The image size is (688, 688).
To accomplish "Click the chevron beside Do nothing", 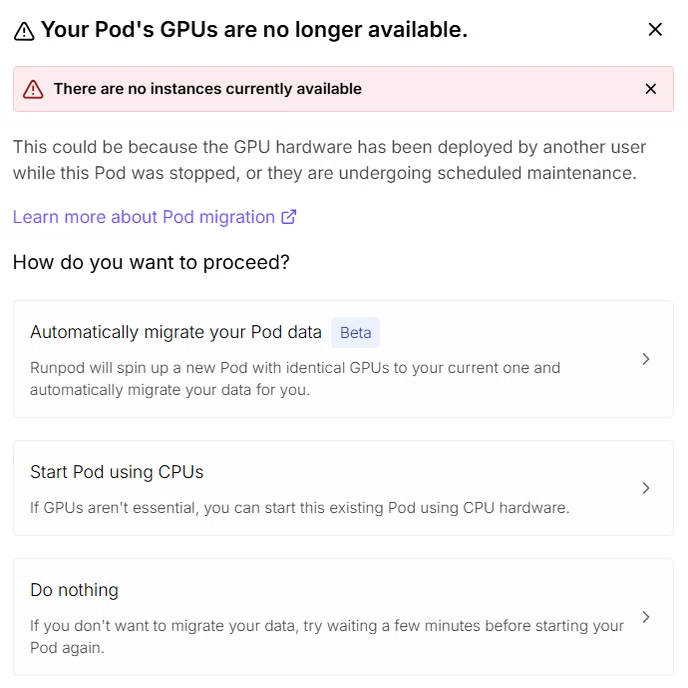I will 645,617.
